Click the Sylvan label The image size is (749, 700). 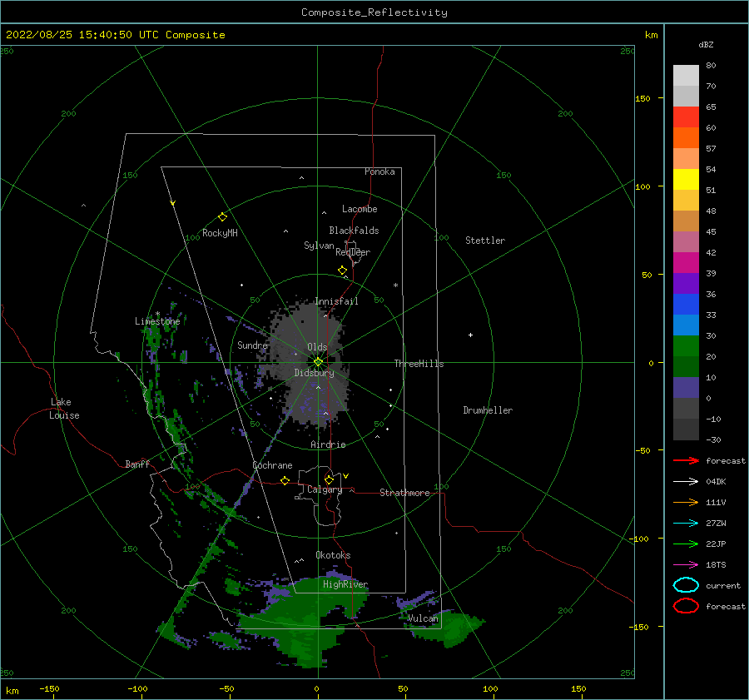pyautogui.click(x=319, y=246)
